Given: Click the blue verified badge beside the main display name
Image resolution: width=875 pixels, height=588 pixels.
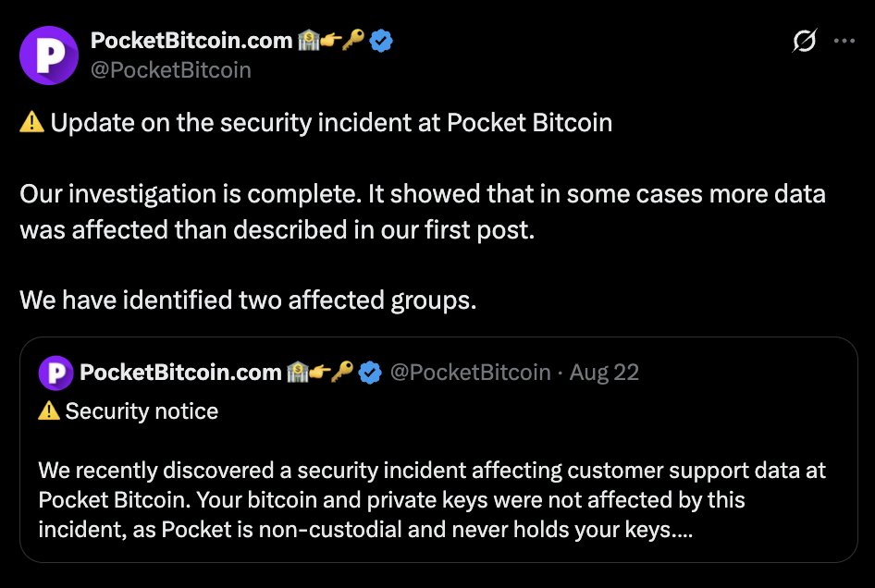Looking at the screenshot, I should (x=381, y=41).
